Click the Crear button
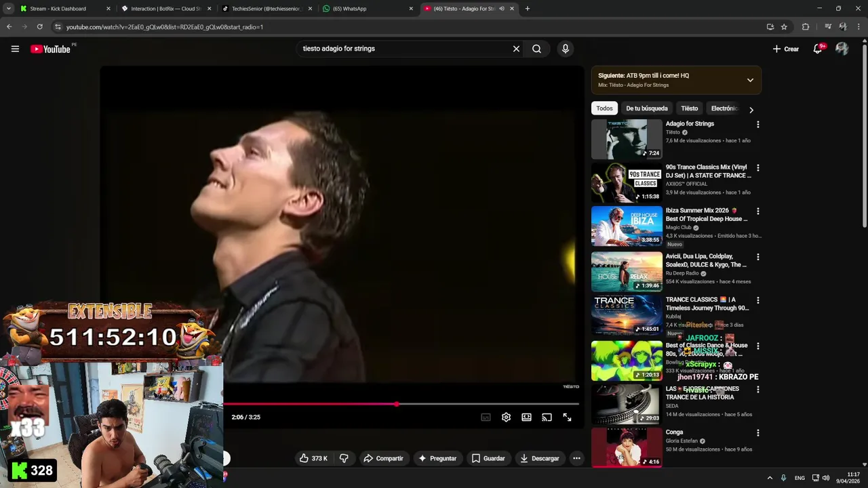868x488 pixels. [786, 49]
